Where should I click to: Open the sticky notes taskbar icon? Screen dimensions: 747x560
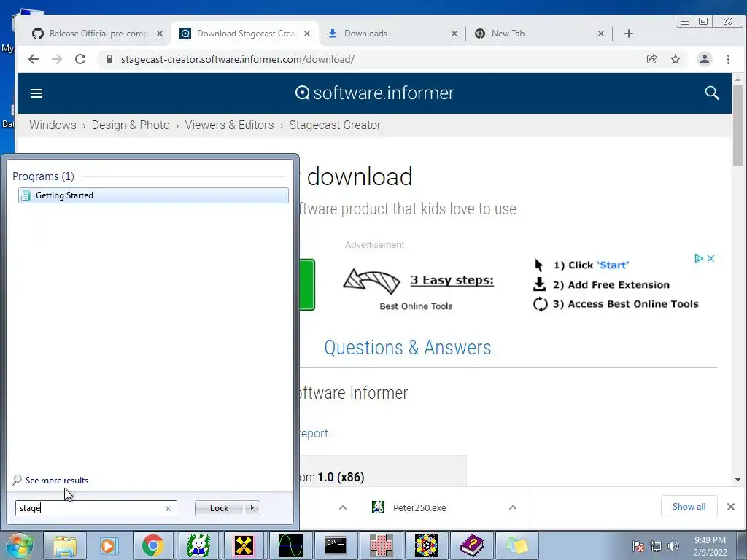pos(517,545)
